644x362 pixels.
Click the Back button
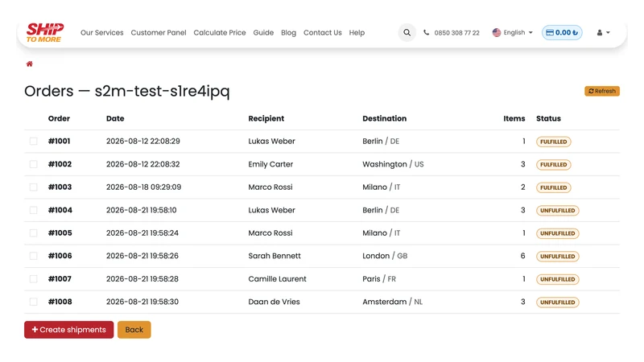click(134, 330)
